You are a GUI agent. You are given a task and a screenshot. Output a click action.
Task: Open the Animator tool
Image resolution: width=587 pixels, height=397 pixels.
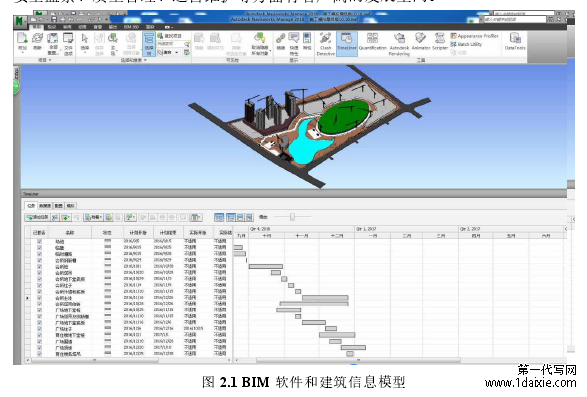click(421, 41)
